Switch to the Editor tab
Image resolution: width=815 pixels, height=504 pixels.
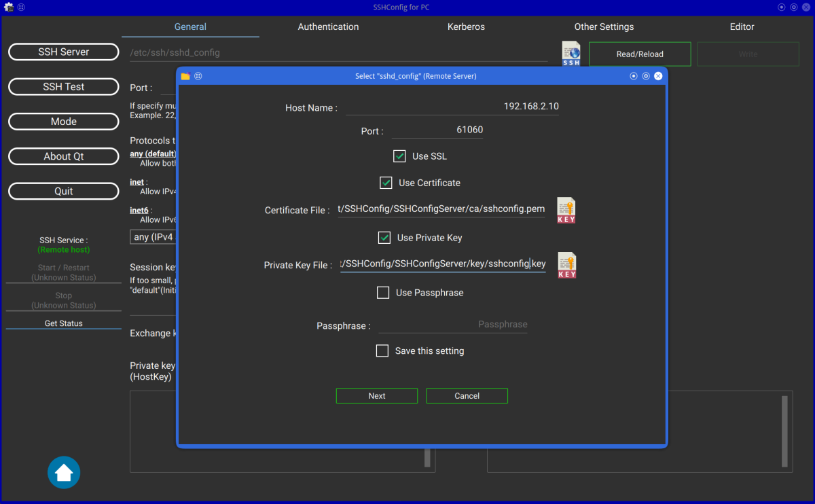coord(742,27)
